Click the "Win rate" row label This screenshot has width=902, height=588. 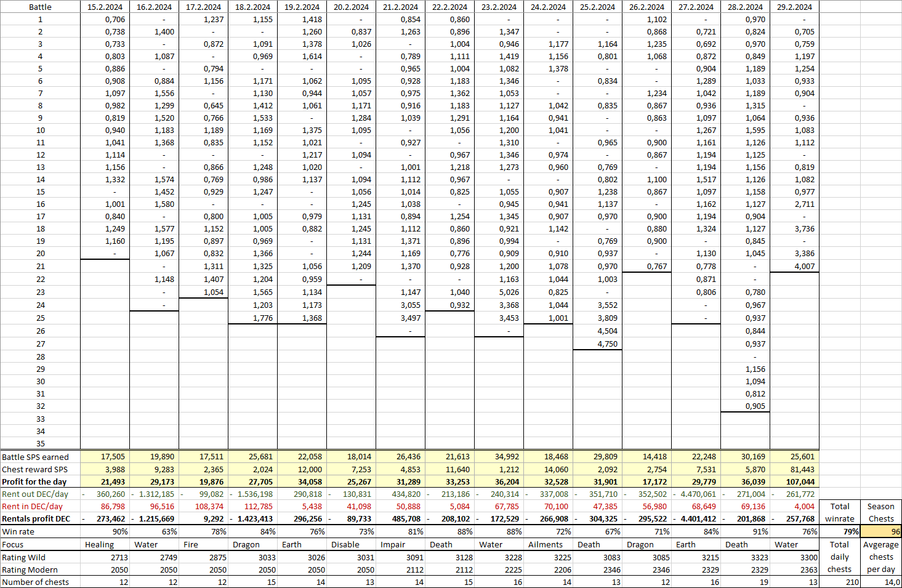18,531
